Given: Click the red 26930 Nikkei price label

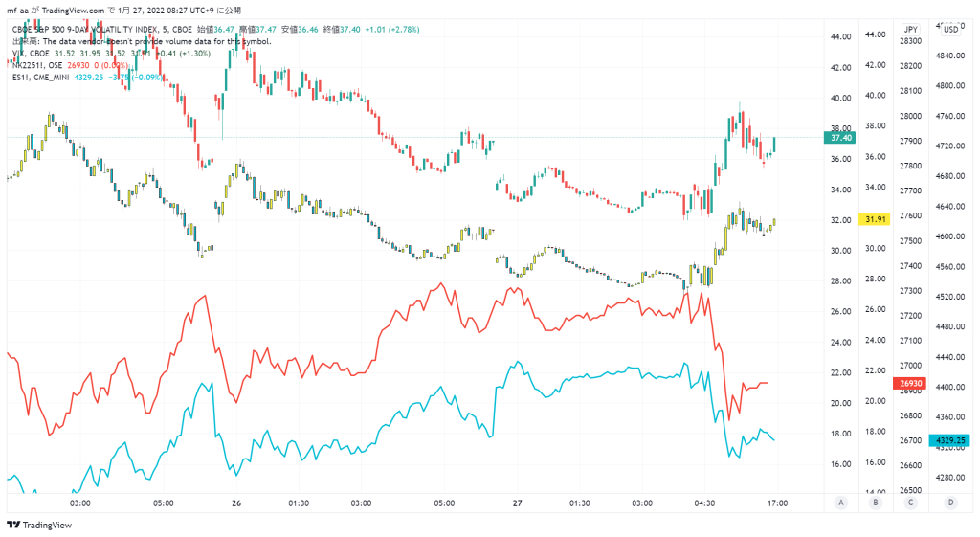Looking at the screenshot, I should 910,383.
